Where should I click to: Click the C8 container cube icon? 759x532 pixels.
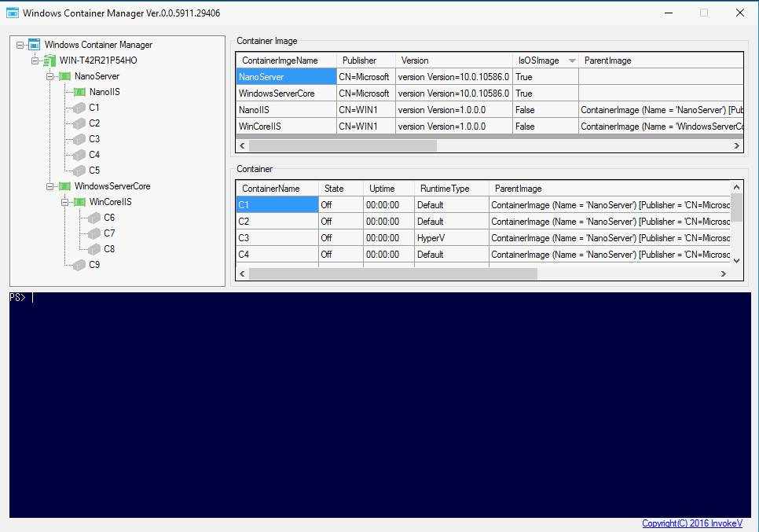point(94,249)
